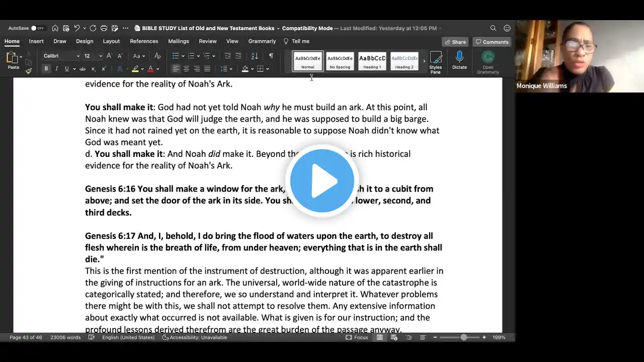Play the video with center play button

[322, 180]
